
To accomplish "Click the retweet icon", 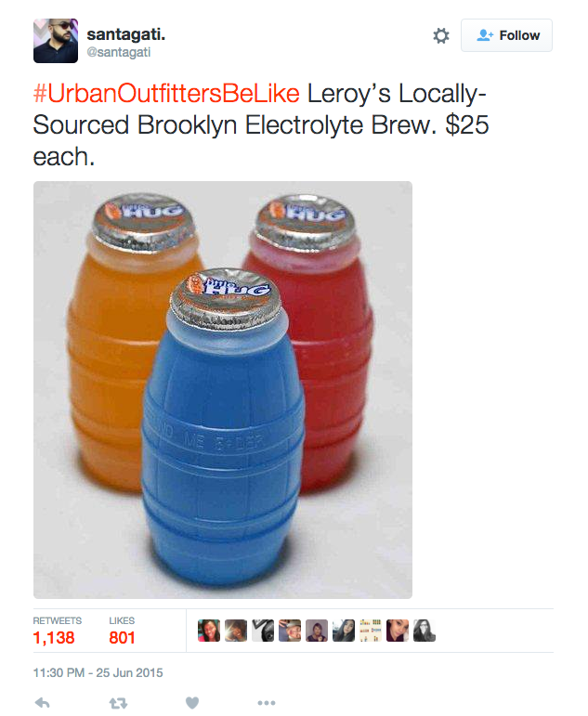I will 118,703.
